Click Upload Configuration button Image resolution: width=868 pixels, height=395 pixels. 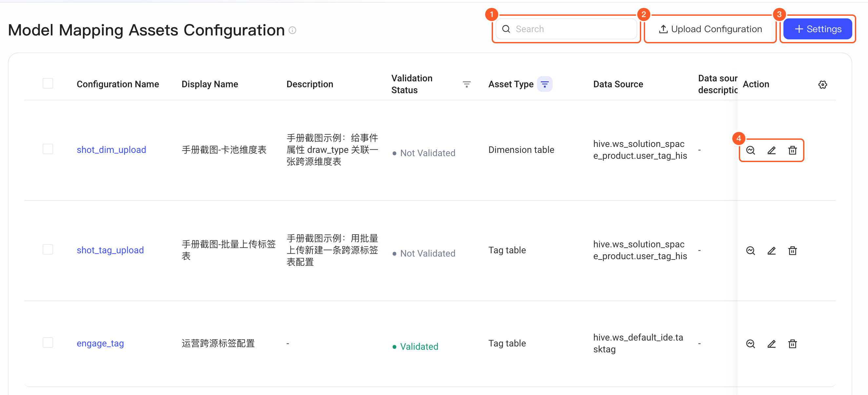tap(710, 29)
